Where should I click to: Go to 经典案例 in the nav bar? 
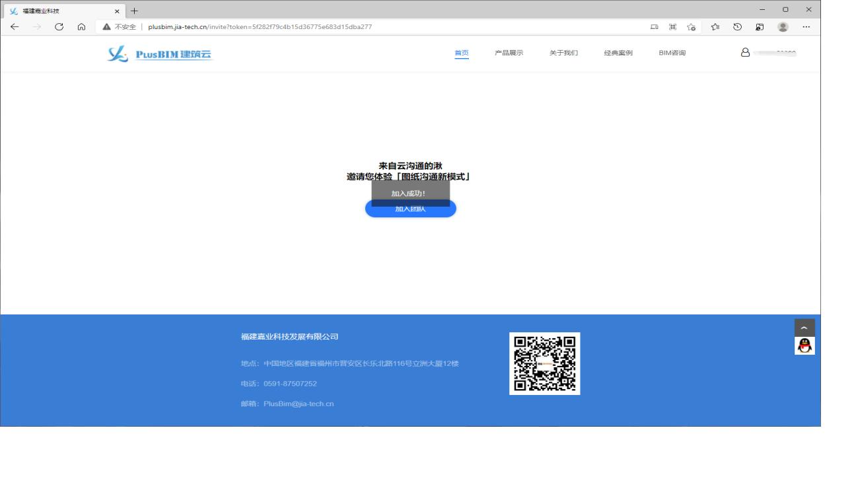pyautogui.click(x=618, y=53)
